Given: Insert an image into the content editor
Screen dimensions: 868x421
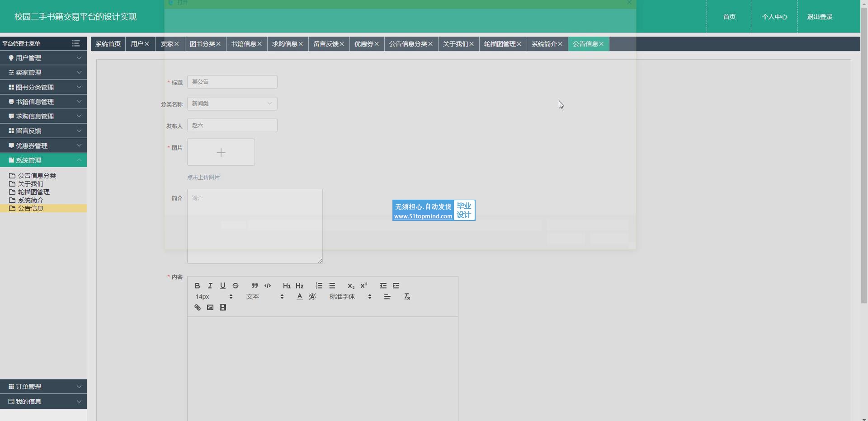Looking at the screenshot, I should pos(210,308).
